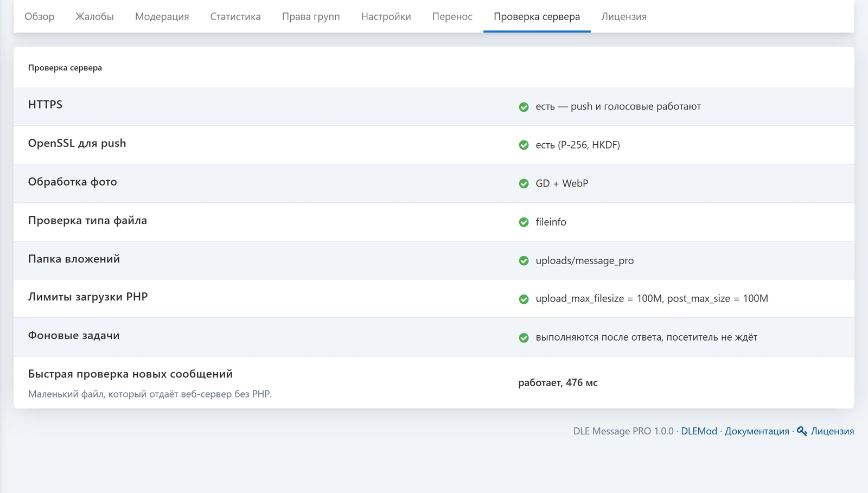Open the Лицензия tab in top navigation
The image size is (868, 493).
[x=624, y=16]
